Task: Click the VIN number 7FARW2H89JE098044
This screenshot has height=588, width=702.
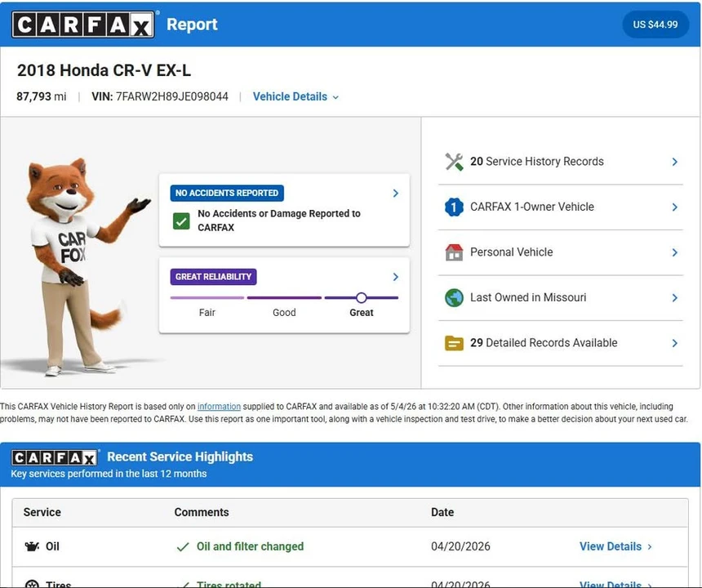Action: click(x=172, y=96)
